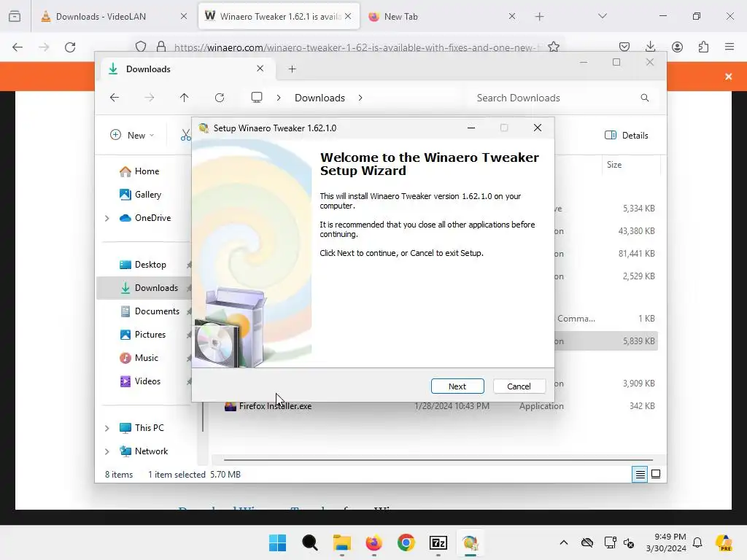
Task: Go back in the File Explorer window
Action: click(x=115, y=98)
